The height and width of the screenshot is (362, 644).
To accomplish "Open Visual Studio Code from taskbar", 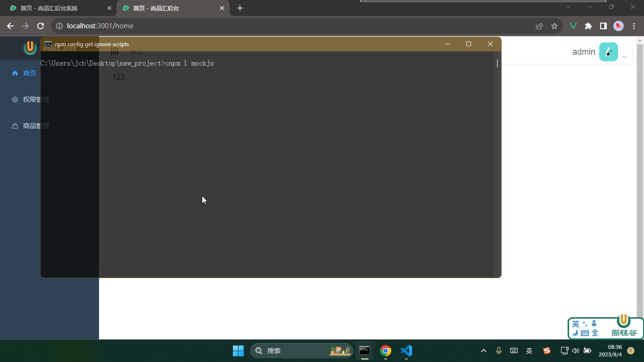I will coord(406,351).
